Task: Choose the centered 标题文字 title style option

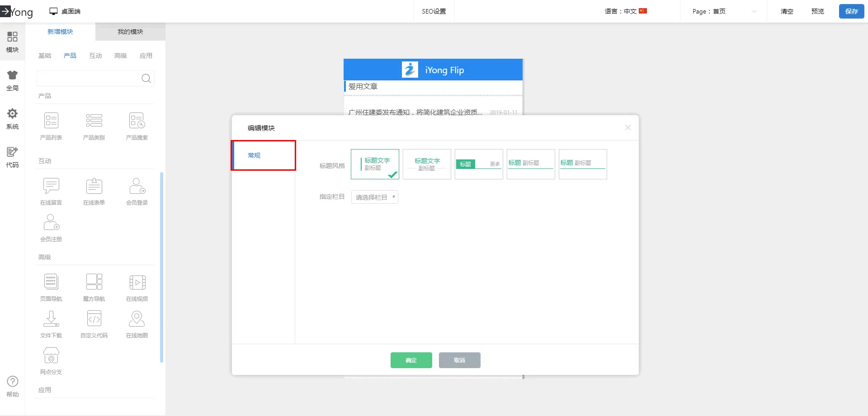Action: tap(427, 164)
